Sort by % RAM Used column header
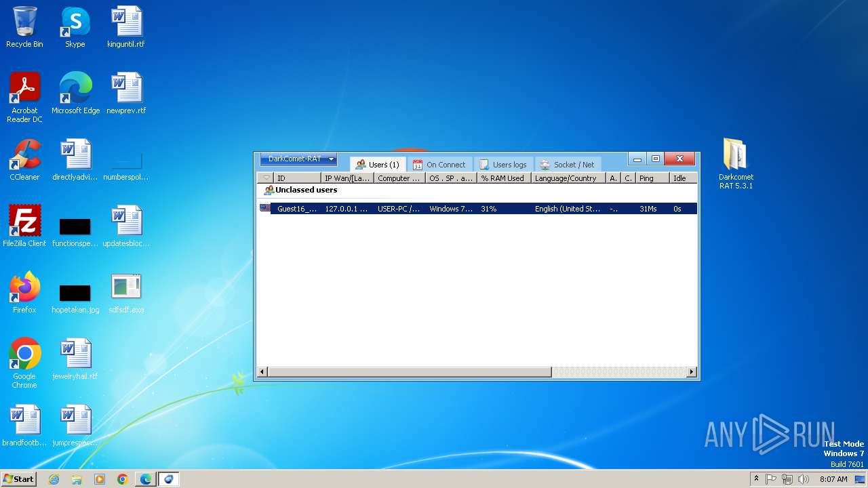Viewport: 868px width, 488px height. pyautogui.click(x=504, y=178)
